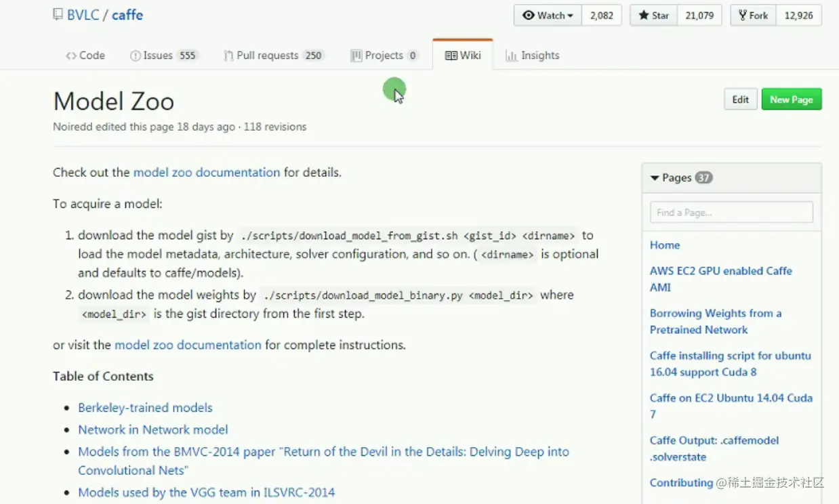This screenshot has width=839, height=504.
Task: Click the Issues tab exclamation icon
Action: coord(135,56)
